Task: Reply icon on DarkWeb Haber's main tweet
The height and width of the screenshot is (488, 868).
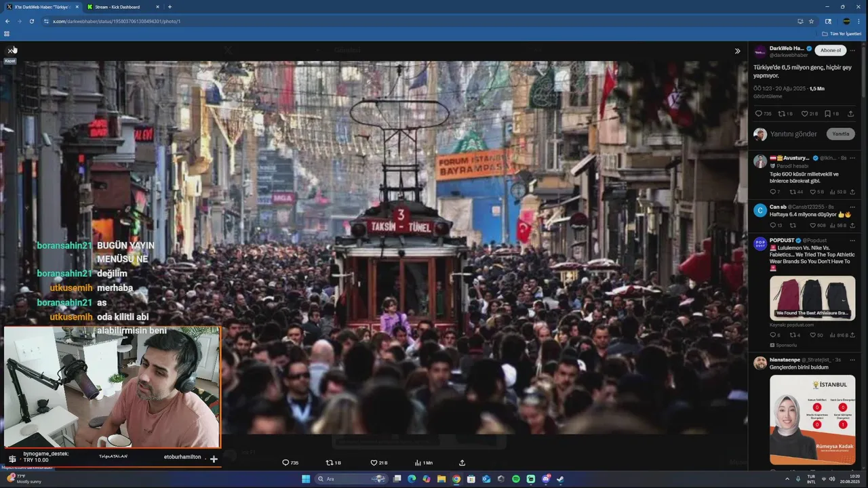Action: pos(758,114)
